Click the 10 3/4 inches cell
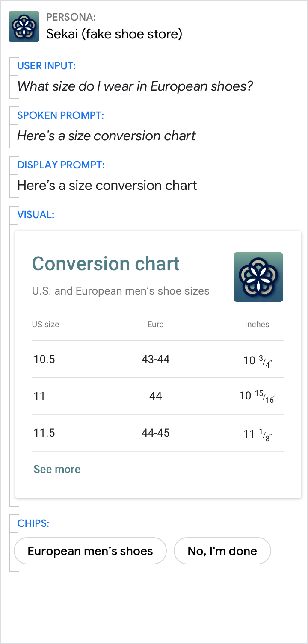The height and width of the screenshot is (644, 308). click(257, 361)
